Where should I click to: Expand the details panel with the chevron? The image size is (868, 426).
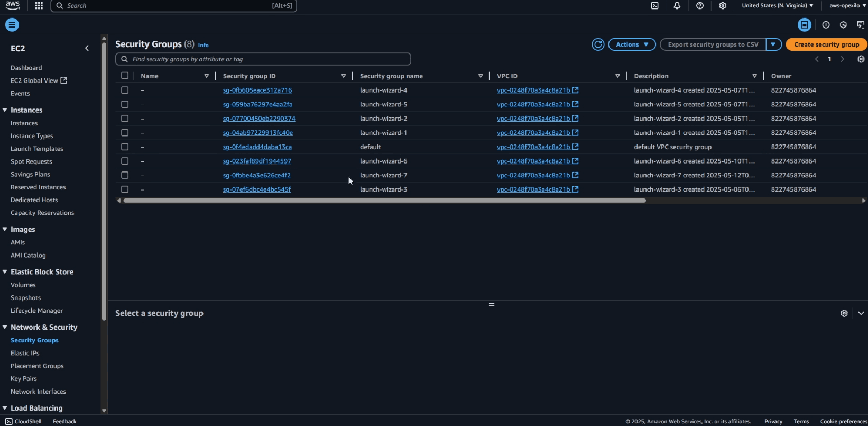[861, 313]
